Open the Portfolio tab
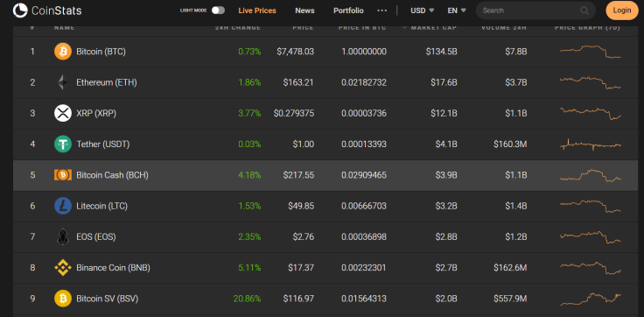Image resolution: width=644 pixels, height=317 pixels. (x=348, y=11)
